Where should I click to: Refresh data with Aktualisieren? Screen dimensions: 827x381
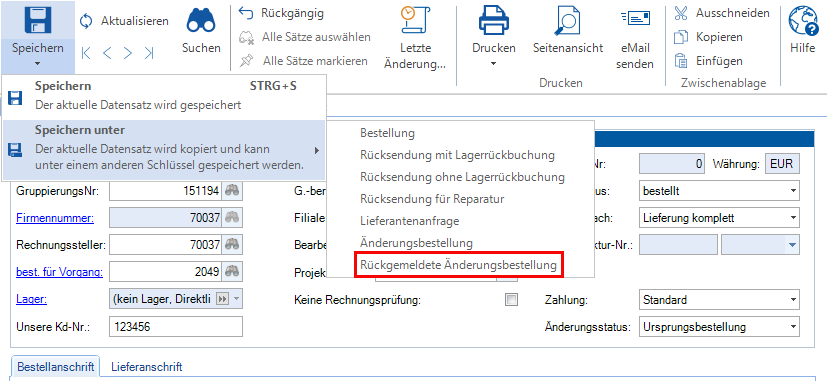pos(124,21)
